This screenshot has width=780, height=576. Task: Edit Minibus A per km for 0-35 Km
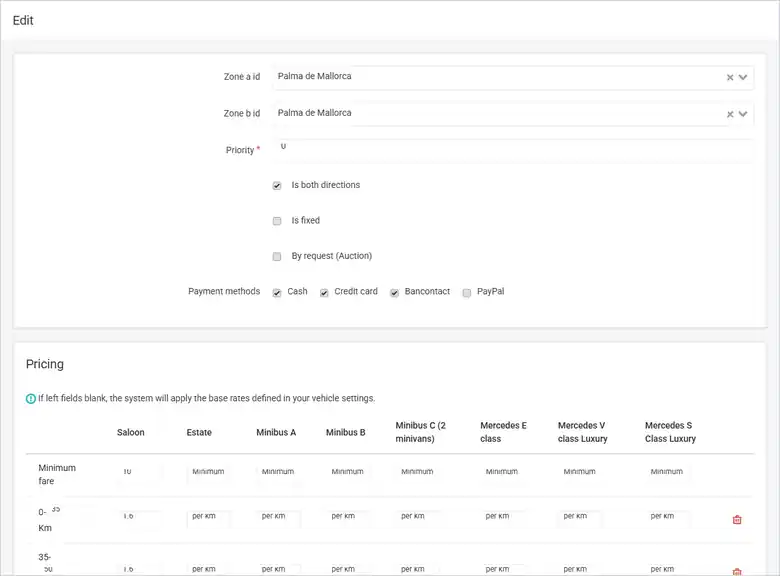pos(279,519)
